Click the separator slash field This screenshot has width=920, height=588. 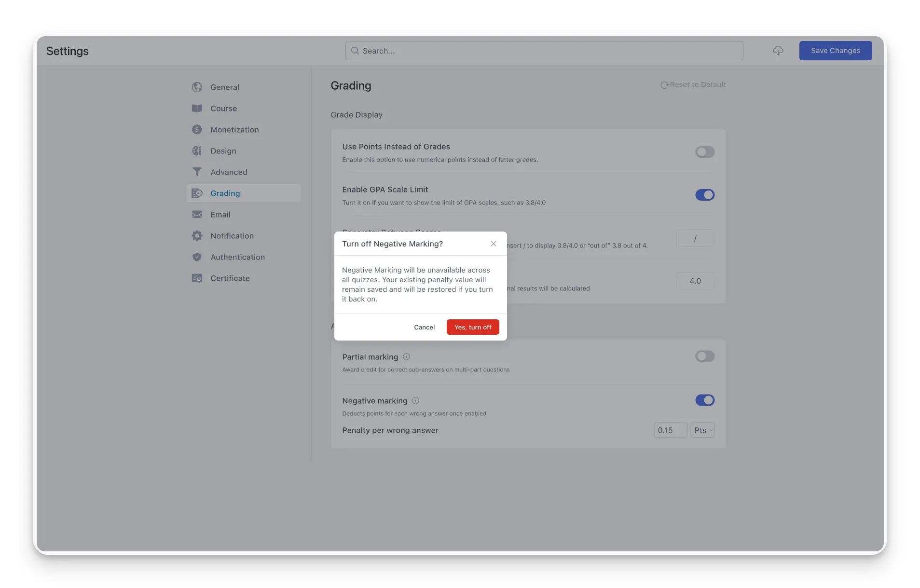coord(695,238)
